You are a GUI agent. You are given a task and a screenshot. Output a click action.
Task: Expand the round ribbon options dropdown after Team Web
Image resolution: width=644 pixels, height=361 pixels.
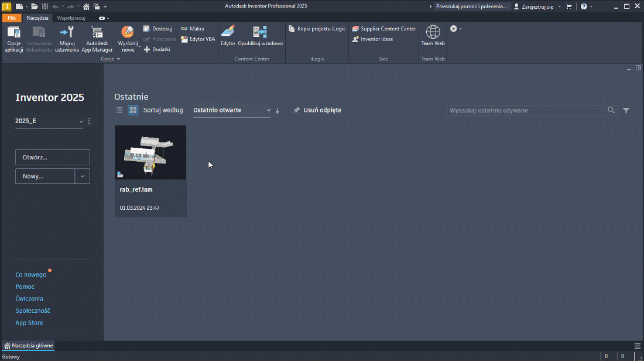coord(455,29)
